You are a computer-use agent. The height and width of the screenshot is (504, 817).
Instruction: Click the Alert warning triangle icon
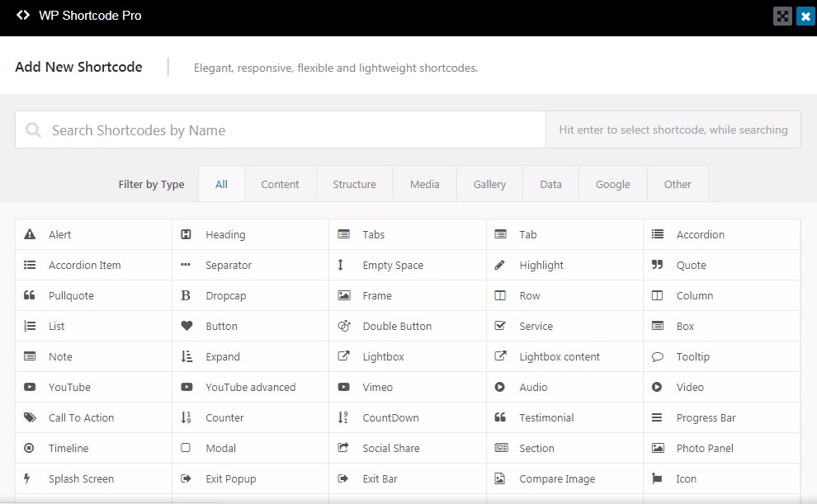(x=30, y=234)
